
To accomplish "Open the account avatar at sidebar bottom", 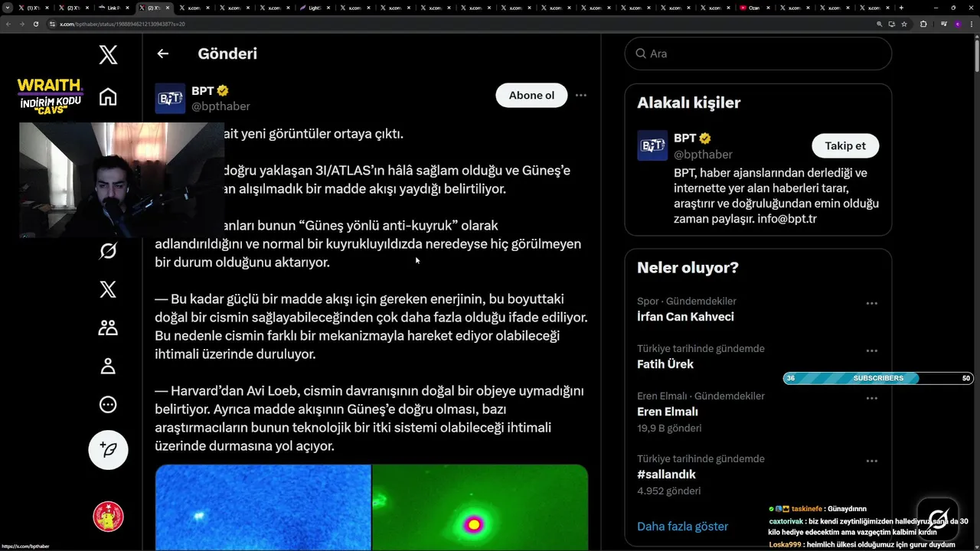I will coord(108,517).
